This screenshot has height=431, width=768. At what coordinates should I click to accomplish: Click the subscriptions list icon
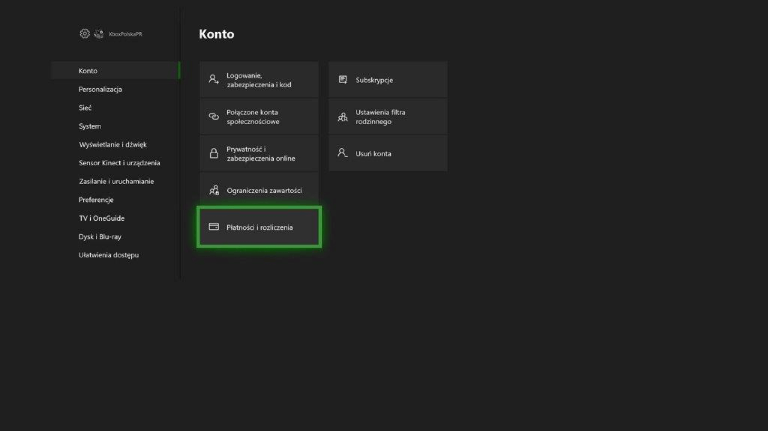[343, 79]
